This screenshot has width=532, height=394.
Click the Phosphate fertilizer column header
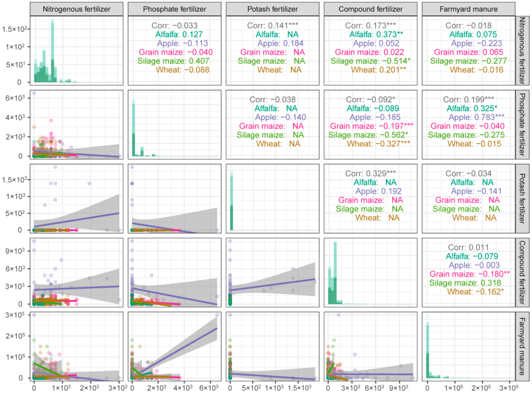click(x=174, y=9)
